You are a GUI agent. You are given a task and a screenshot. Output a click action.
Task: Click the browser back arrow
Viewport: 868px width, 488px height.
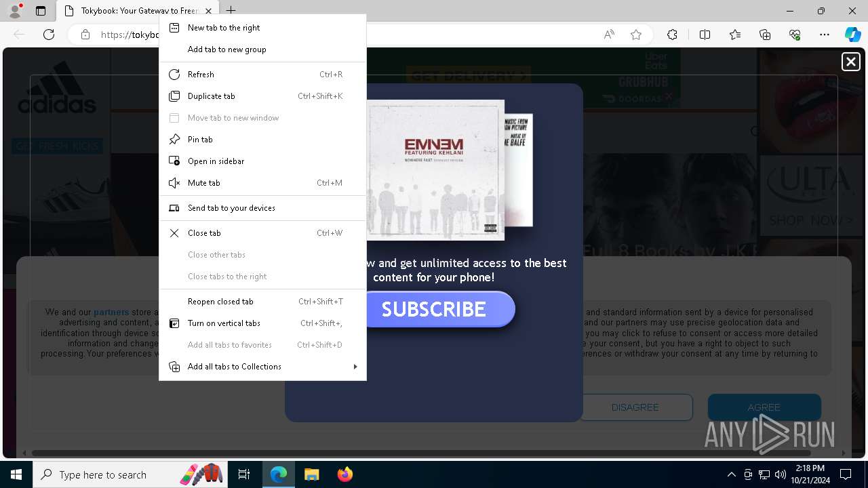pyautogui.click(x=19, y=35)
